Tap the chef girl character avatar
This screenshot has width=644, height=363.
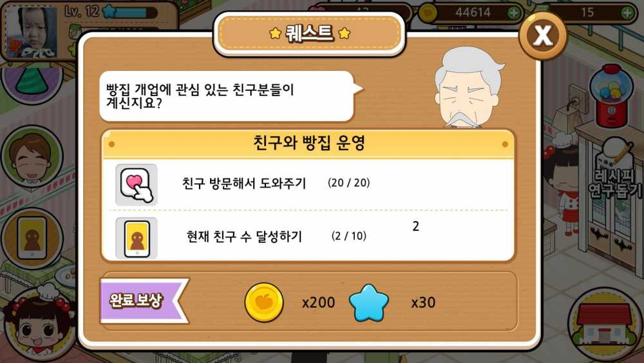(x=40, y=325)
